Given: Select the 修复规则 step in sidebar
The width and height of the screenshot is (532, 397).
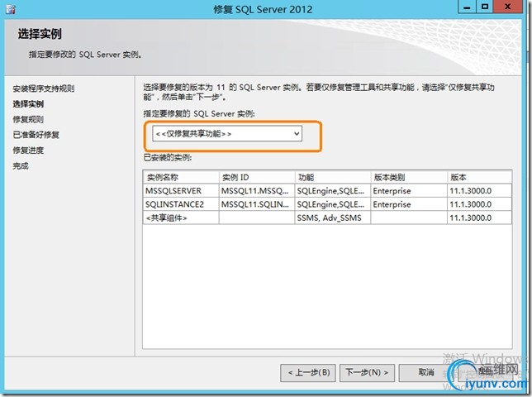Looking at the screenshot, I should pos(28,120).
